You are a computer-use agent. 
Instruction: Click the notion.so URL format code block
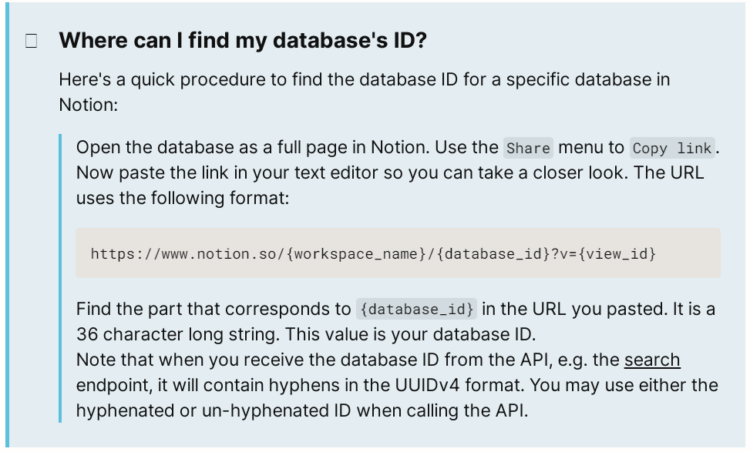(x=398, y=253)
